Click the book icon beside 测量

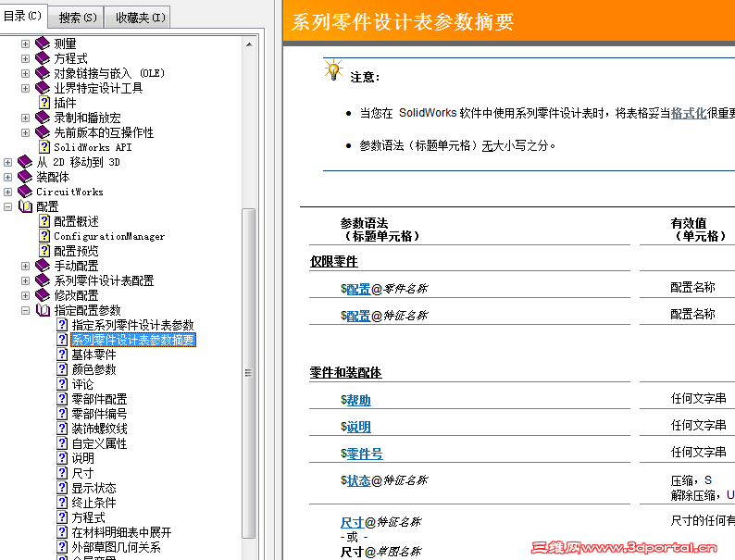[43, 44]
